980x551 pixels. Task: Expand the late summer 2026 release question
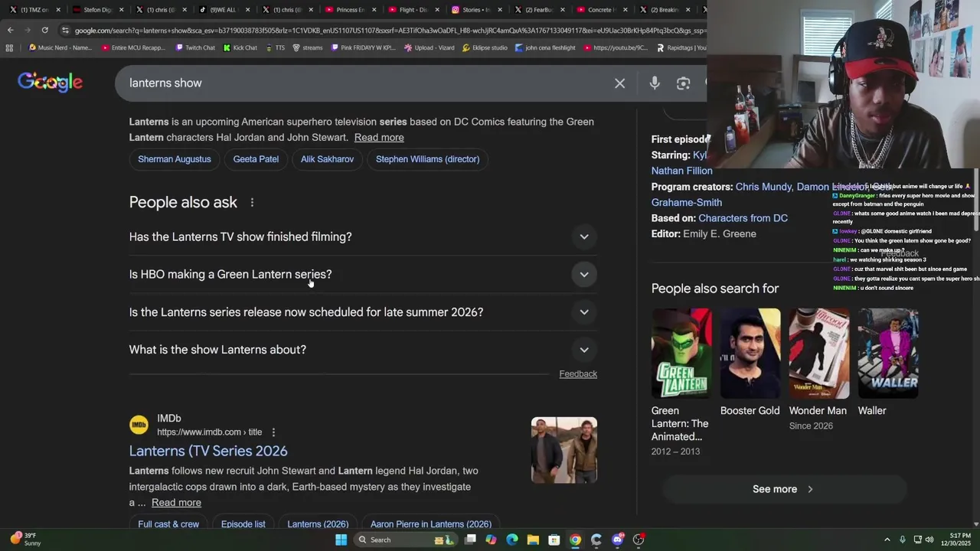363,312
